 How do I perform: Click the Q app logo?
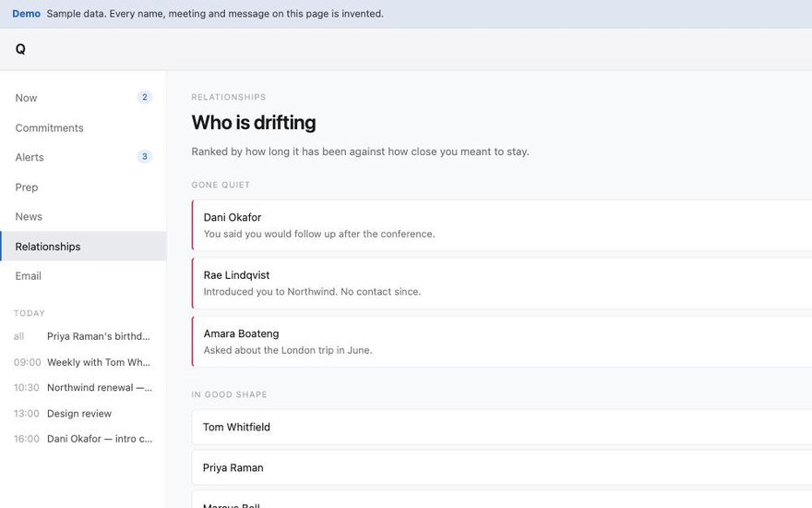(x=20, y=49)
